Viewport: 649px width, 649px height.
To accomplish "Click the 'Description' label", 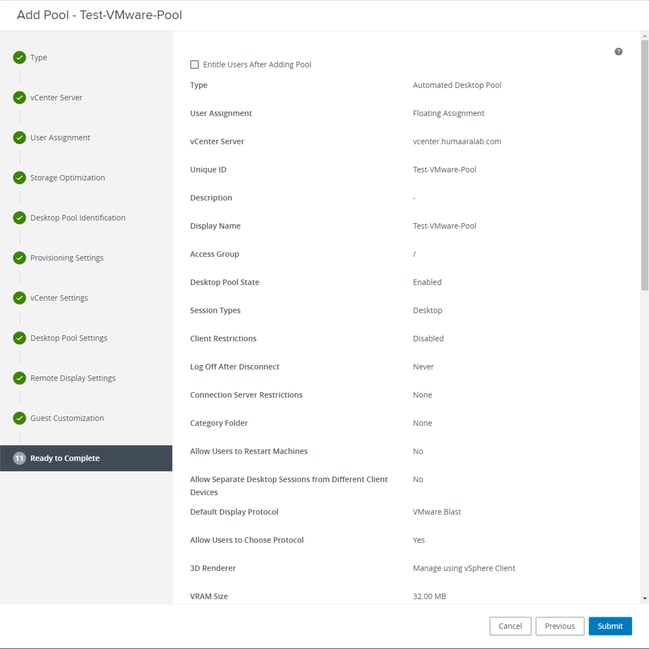I will [x=211, y=197].
